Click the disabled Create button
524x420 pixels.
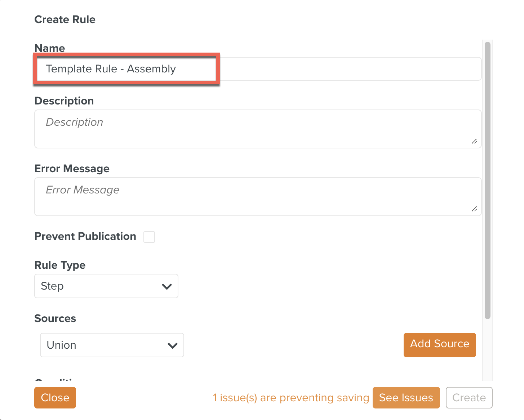[469, 398]
